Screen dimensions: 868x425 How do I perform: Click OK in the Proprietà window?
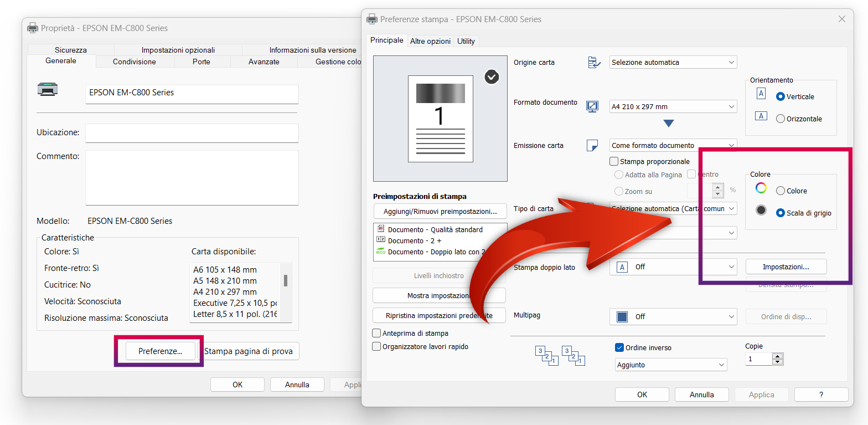coord(237,385)
